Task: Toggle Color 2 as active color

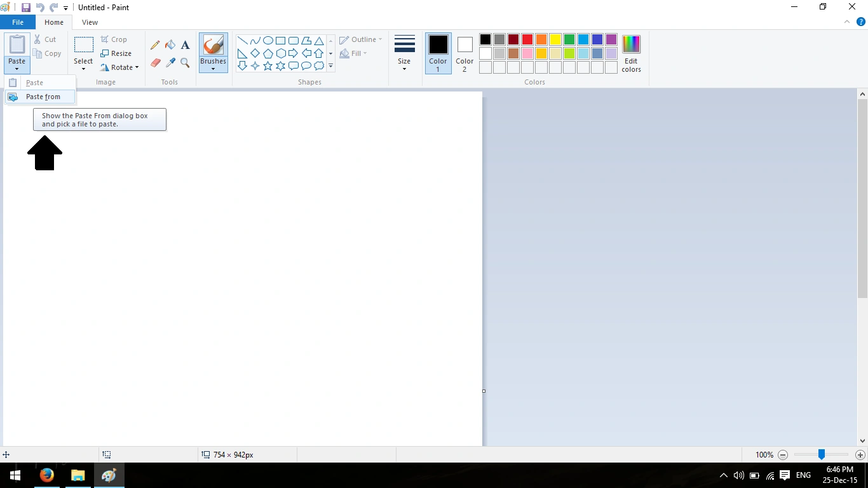Action: pos(465,53)
